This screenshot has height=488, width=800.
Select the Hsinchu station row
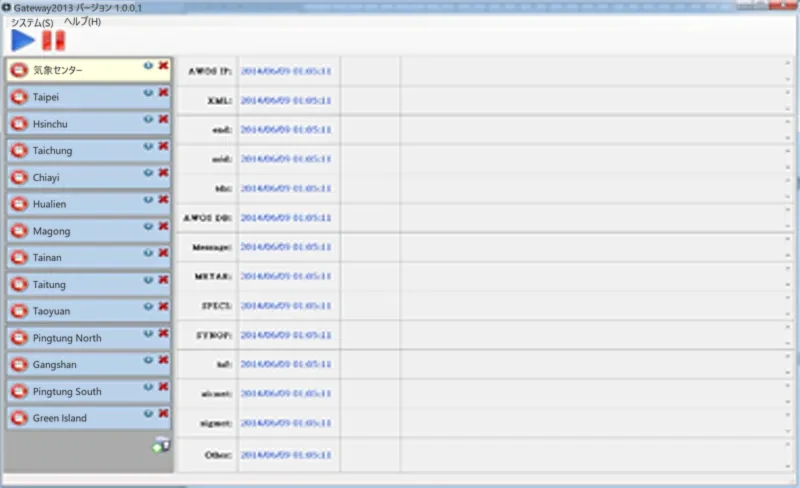89,124
